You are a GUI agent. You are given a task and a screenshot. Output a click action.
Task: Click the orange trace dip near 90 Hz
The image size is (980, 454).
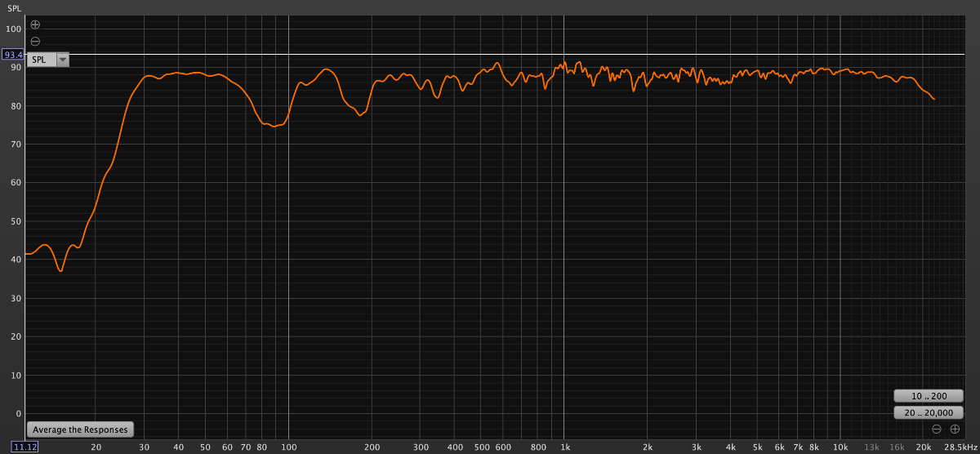click(x=274, y=127)
